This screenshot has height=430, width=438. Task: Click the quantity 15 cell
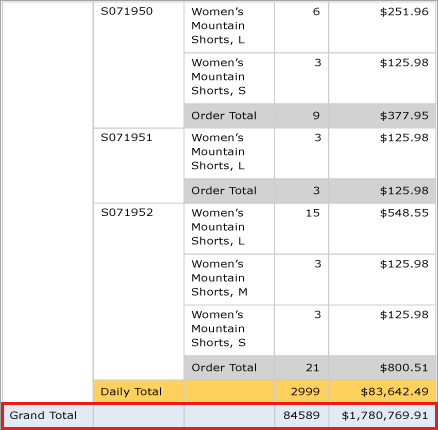301,229
